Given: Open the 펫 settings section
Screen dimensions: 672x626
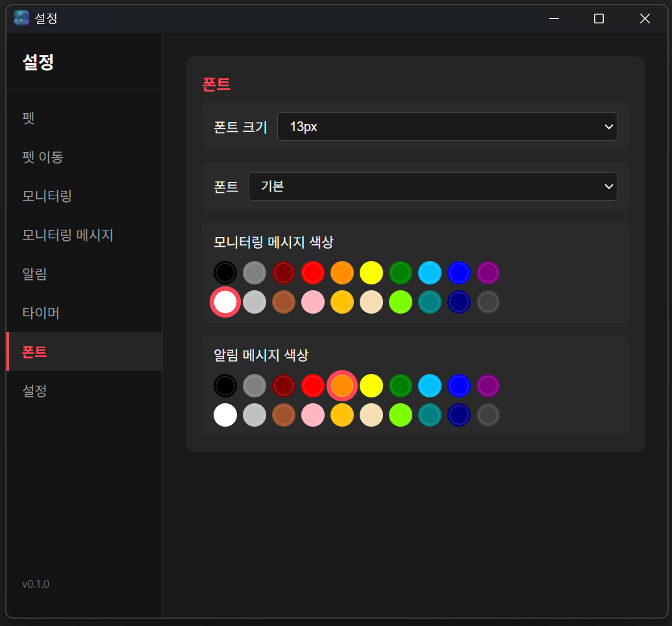Looking at the screenshot, I should pos(84,118).
